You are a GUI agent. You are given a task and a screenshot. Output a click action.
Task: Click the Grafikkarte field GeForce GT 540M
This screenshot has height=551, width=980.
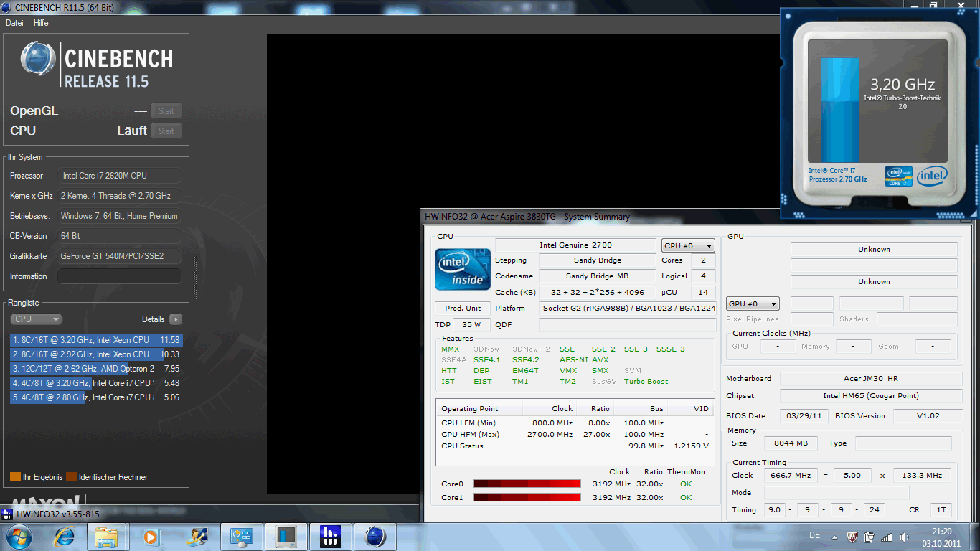click(119, 256)
